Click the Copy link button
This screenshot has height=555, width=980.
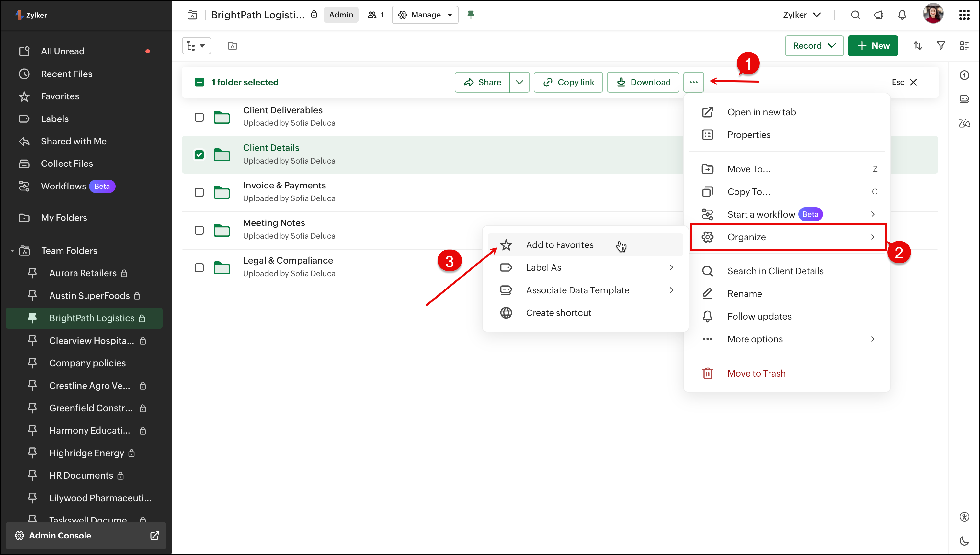tap(568, 82)
